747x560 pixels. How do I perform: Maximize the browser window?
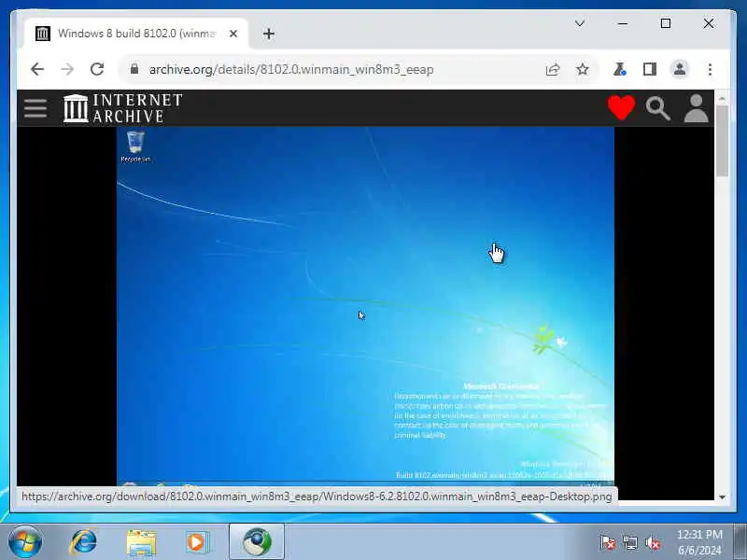point(666,23)
